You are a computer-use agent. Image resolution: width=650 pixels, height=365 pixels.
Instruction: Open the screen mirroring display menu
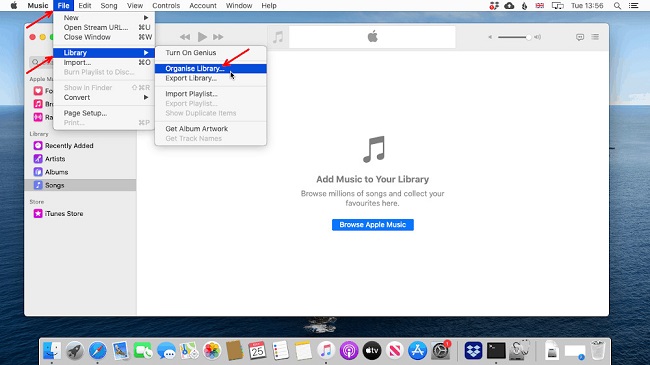click(x=557, y=5)
